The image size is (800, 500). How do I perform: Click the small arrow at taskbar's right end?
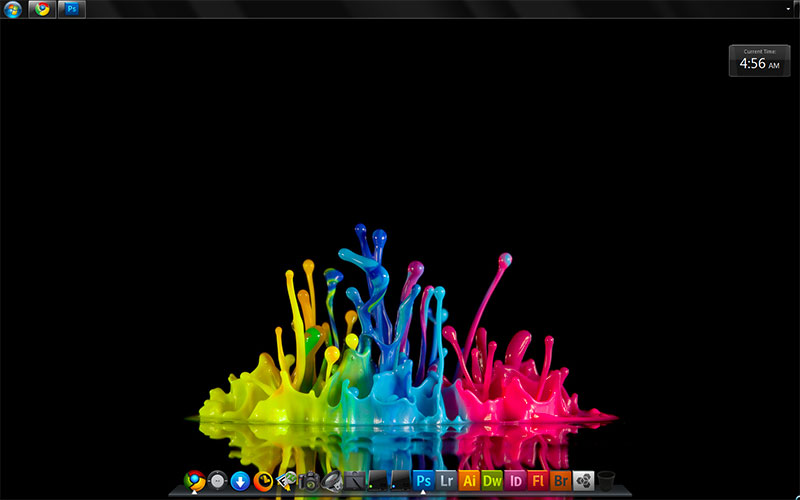[x=788, y=9]
